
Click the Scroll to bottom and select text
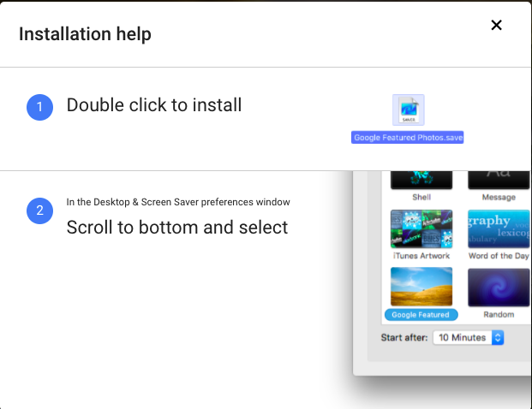click(x=177, y=228)
